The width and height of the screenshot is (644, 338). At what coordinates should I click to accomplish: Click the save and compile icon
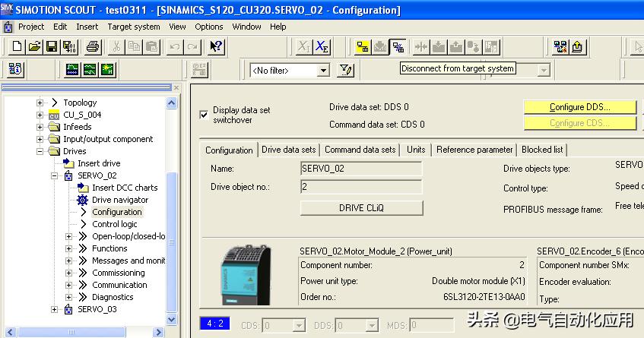(69, 47)
